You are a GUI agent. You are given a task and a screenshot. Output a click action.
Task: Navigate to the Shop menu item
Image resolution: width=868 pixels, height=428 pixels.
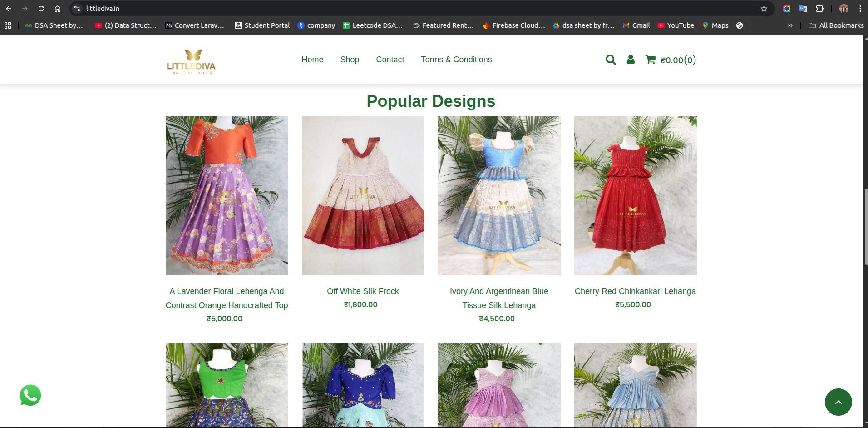coord(350,60)
